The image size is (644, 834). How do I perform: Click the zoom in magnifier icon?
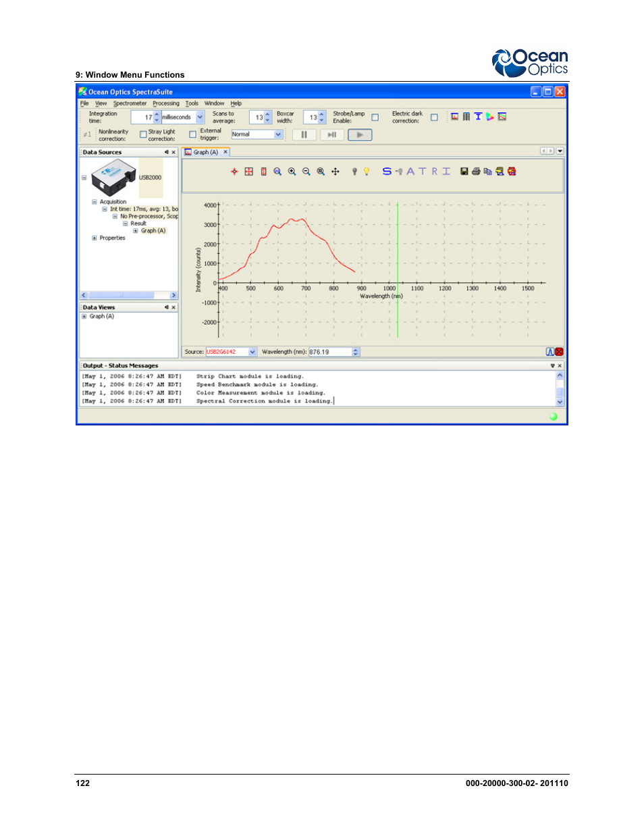click(x=292, y=172)
